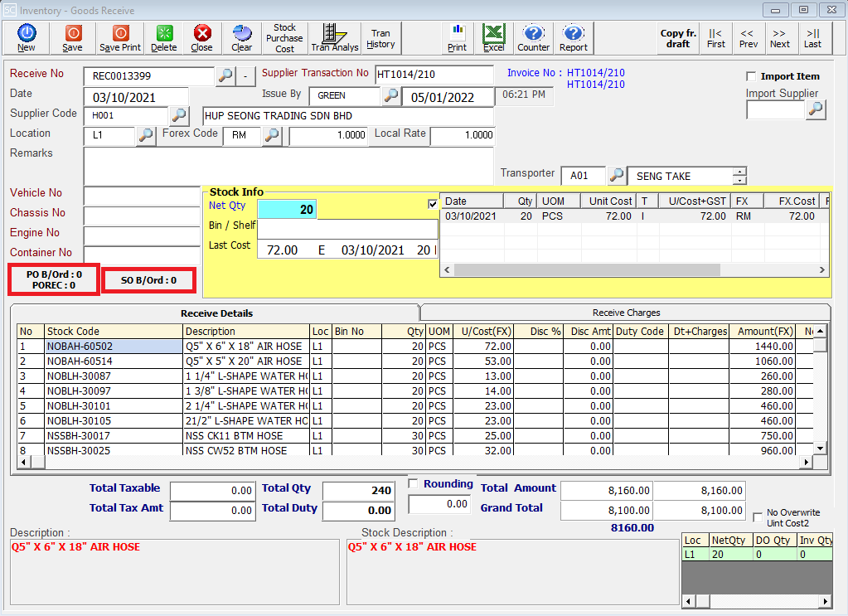Click the New record toolbar icon

click(x=27, y=38)
